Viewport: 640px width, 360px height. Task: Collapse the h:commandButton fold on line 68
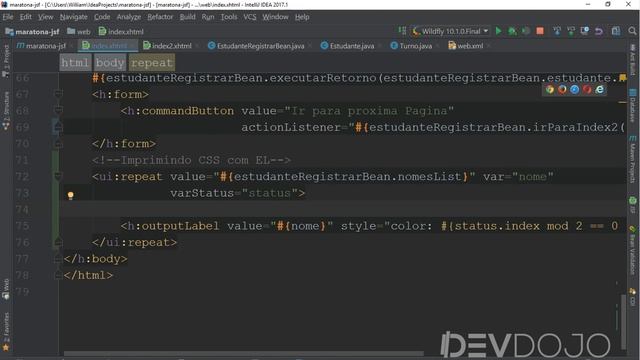coord(58,111)
